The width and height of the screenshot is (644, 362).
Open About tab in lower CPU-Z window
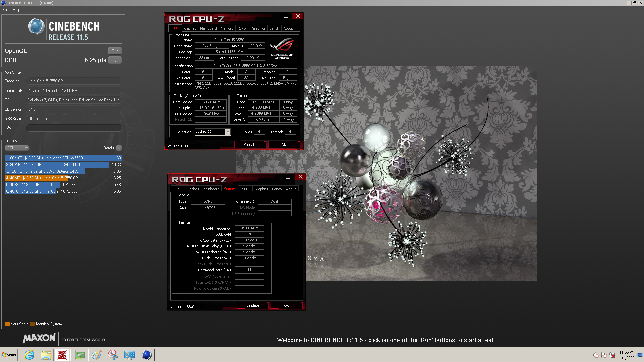(x=291, y=189)
